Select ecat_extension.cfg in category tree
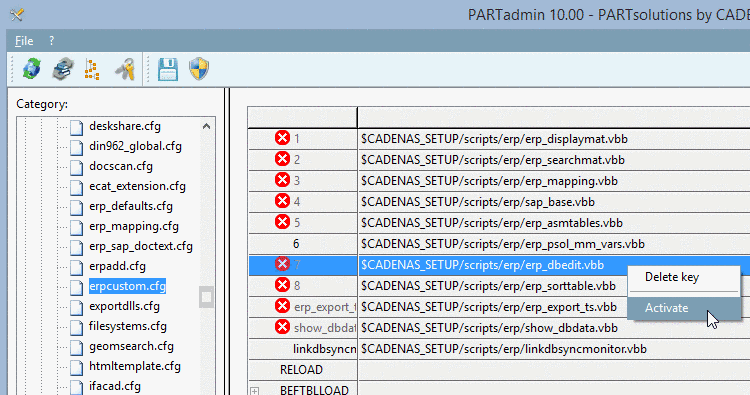Screen dimensions: 750x395 [137, 187]
